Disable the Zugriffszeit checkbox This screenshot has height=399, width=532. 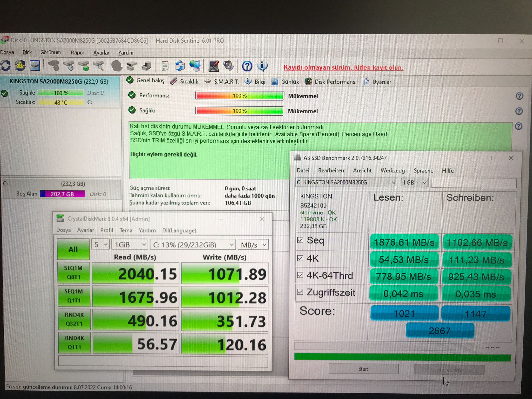(x=300, y=292)
